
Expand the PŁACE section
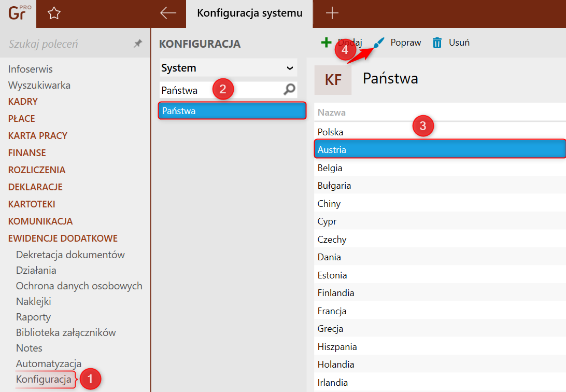pyautogui.click(x=22, y=118)
